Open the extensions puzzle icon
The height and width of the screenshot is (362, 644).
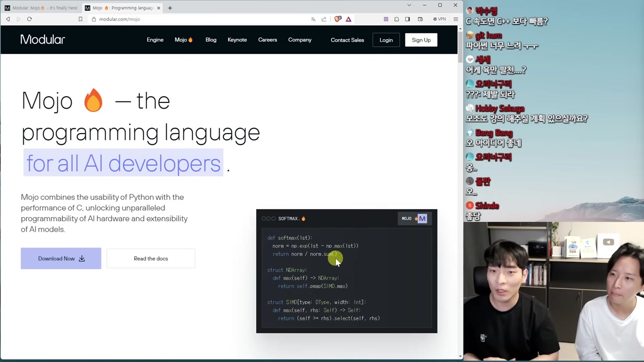click(x=397, y=19)
